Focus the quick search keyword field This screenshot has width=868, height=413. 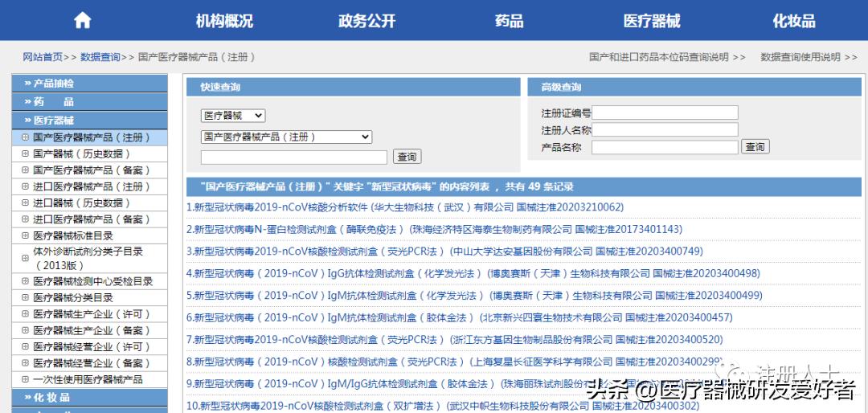[294, 157]
